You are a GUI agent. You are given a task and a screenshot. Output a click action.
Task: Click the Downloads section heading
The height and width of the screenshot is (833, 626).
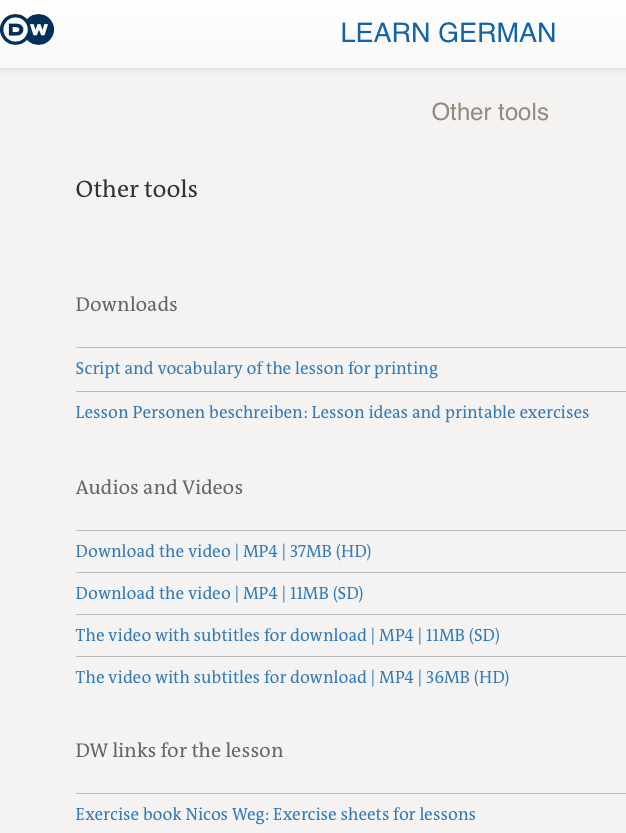pos(127,305)
